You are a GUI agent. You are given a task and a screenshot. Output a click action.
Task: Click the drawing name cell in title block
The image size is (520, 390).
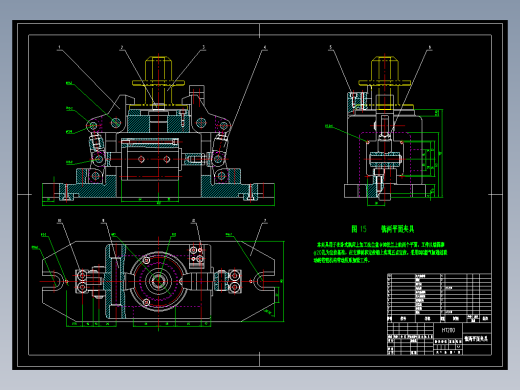point(477,339)
